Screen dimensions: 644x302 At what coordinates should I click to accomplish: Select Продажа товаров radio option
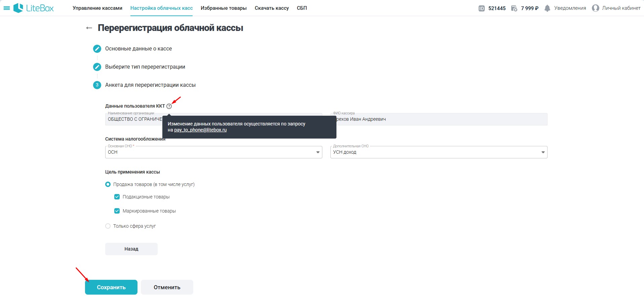(x=108, y=184)
